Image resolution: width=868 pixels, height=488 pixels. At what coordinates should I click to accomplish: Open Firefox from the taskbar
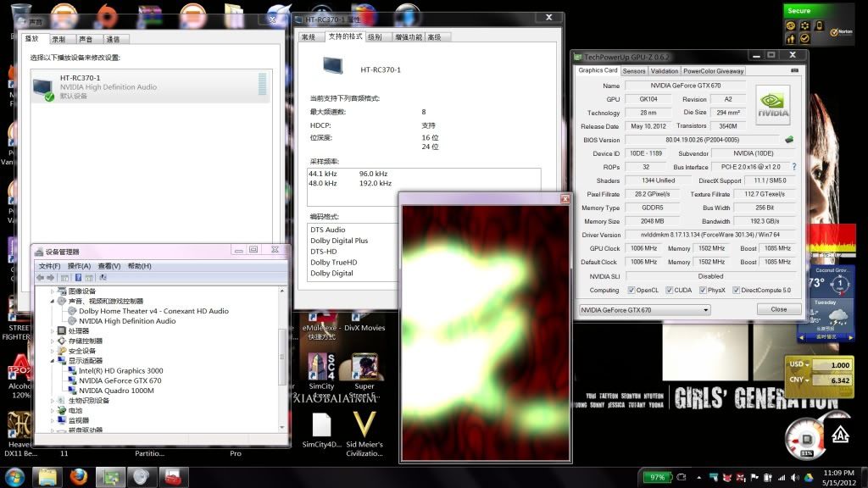[79, 476]
